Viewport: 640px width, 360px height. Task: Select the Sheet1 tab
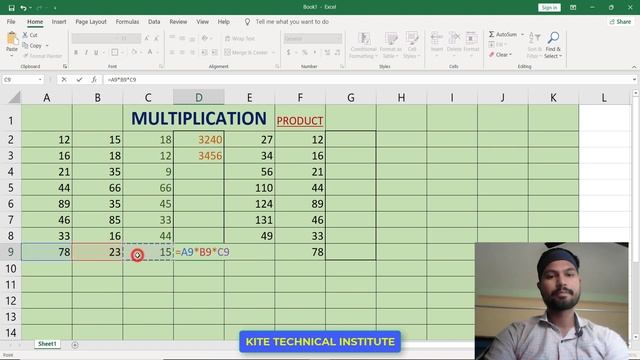click(47, 344)
